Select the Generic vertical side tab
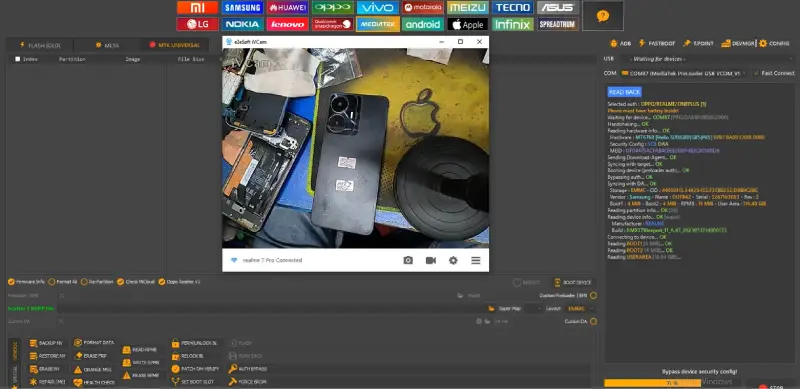The height and width of the screenshot is (389, 800). pos(14,349)
